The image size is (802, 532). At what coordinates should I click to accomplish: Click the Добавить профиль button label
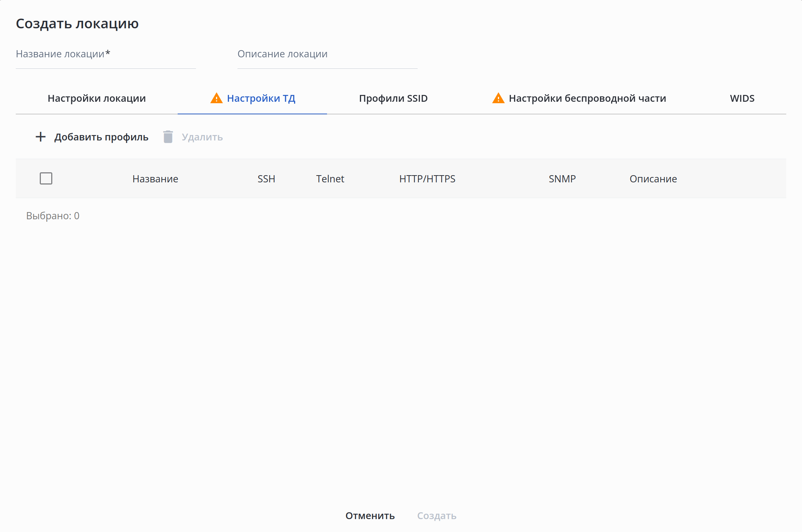pyautogui.click(x=101, y=137)
